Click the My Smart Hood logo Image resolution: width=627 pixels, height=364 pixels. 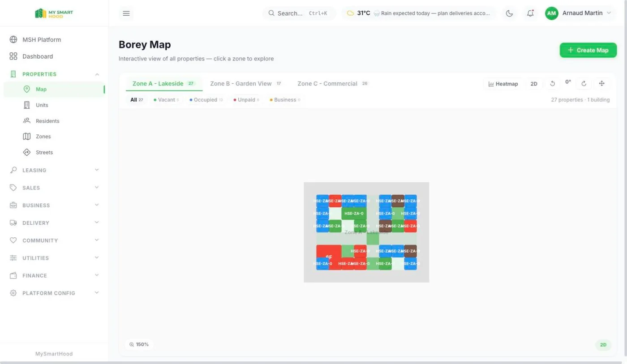click(54, 13)
